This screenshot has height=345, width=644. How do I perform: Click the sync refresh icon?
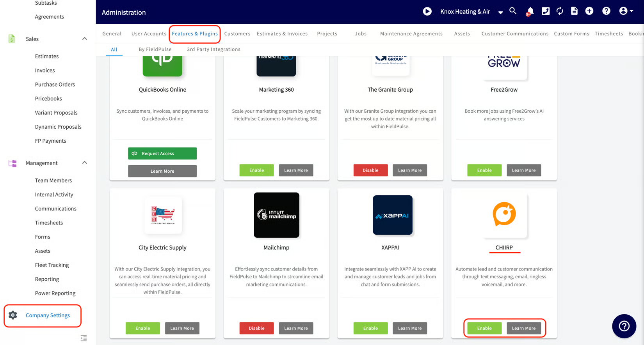pos(560,11)
